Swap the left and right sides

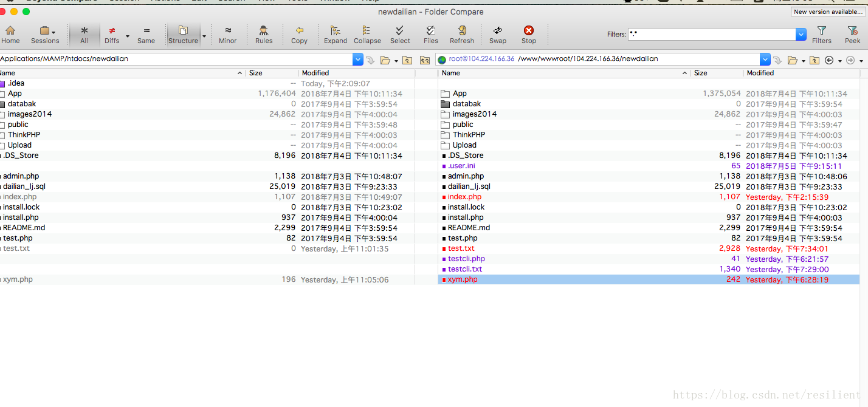pyautogui.click(x=498, y=35)
